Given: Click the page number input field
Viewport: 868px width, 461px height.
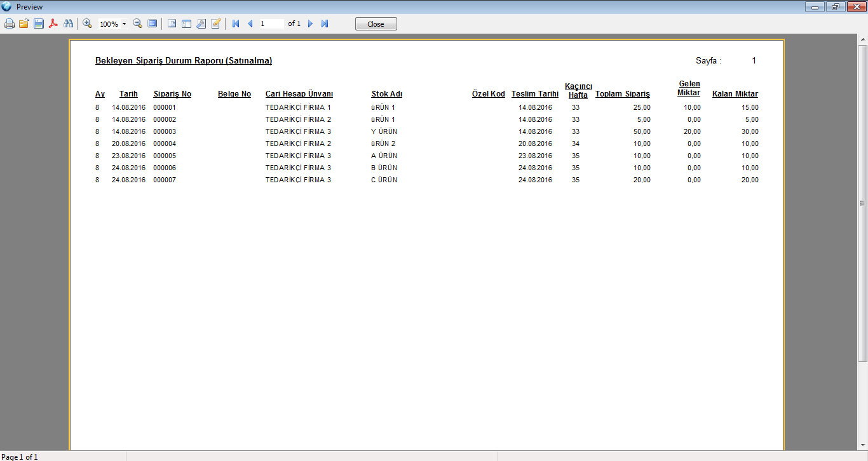Looking at the screenshot, I should (x=271, y=23).
